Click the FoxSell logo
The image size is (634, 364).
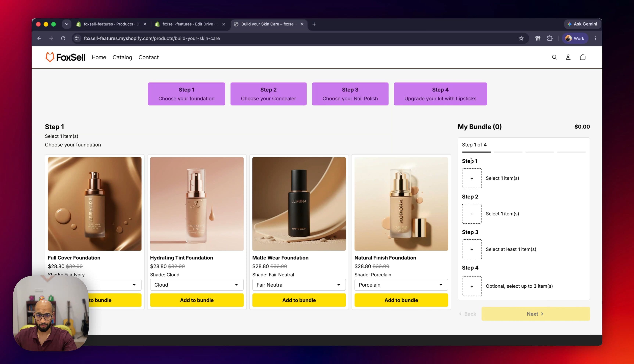click(x=65, y=57)
